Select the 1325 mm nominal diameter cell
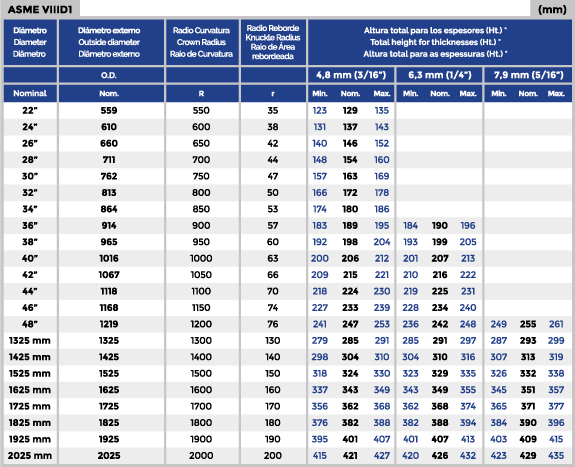 click(30, 340)
